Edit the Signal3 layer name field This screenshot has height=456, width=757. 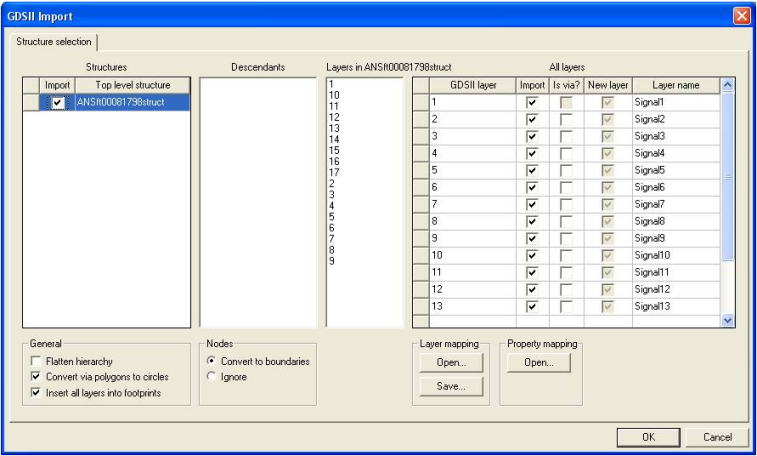coord(675,136)
